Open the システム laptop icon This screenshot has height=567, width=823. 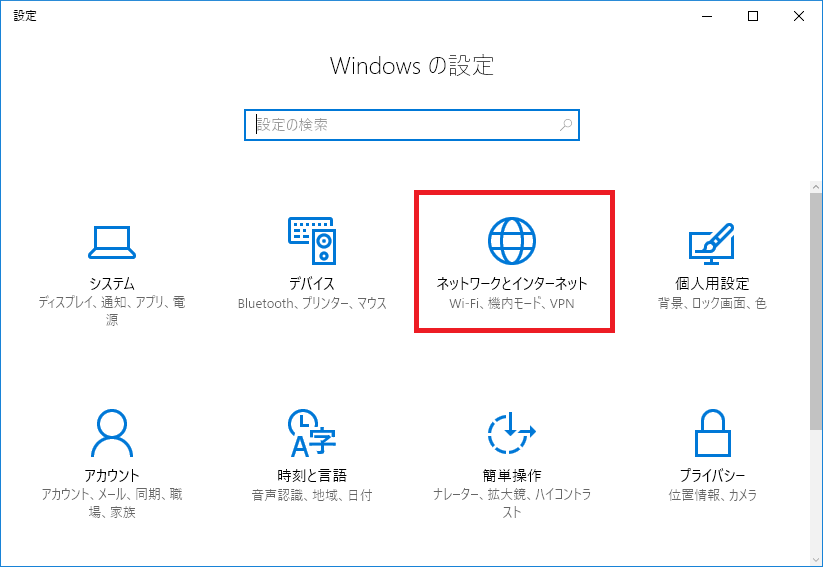(112, 242)
